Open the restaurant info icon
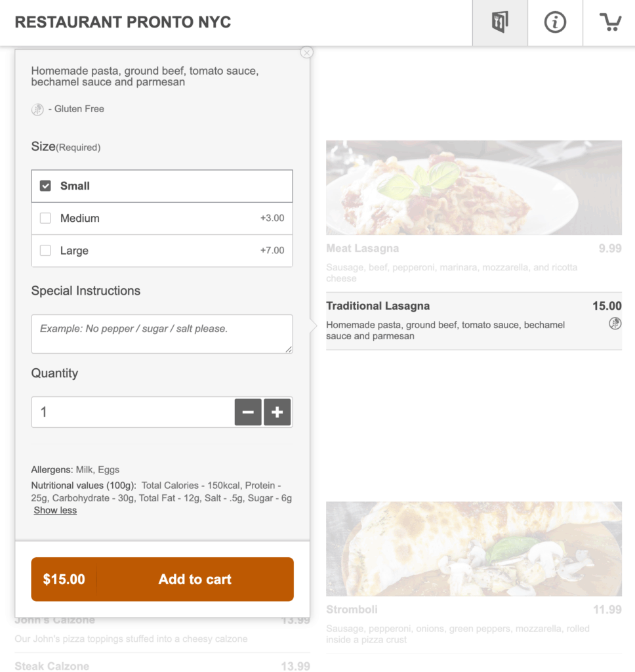The image size is (635, 672). [555, 23]
